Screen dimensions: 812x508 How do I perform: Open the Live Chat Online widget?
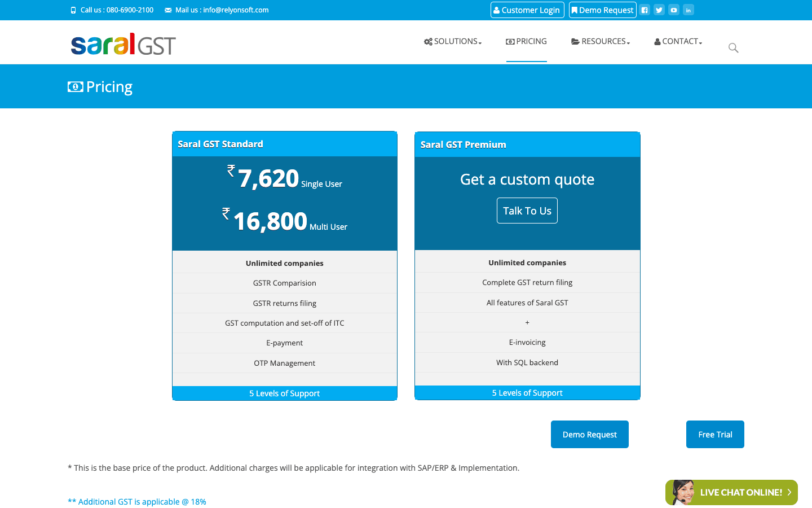pos(731,492)
